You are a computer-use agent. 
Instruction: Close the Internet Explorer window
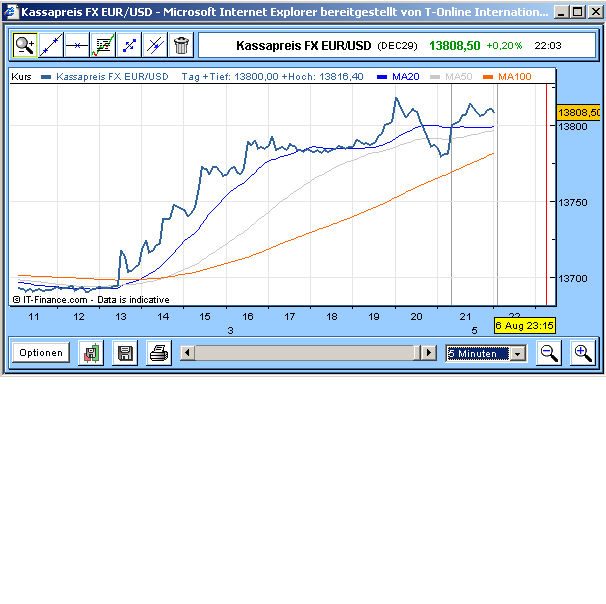point(595,12)
